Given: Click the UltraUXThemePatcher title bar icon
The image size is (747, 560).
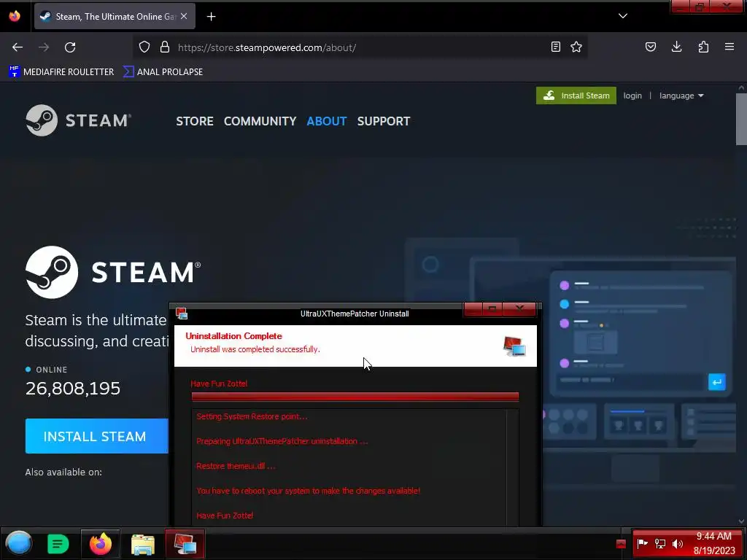Looking at the screenshot, I should 182,314.
